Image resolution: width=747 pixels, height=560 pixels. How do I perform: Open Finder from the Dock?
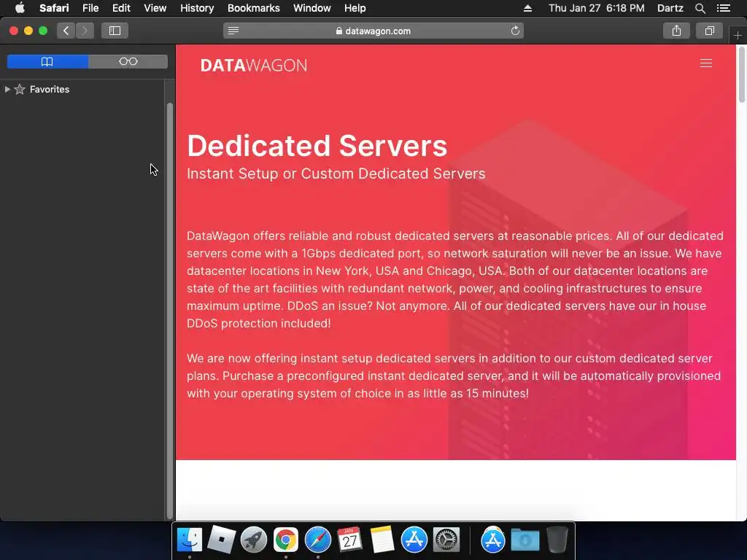point(190,540)
